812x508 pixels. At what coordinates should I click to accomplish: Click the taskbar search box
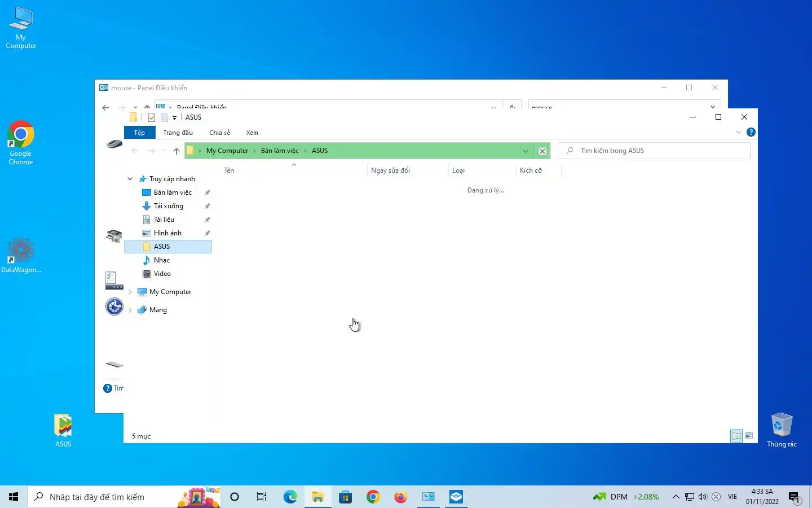(x=124, y=497)
